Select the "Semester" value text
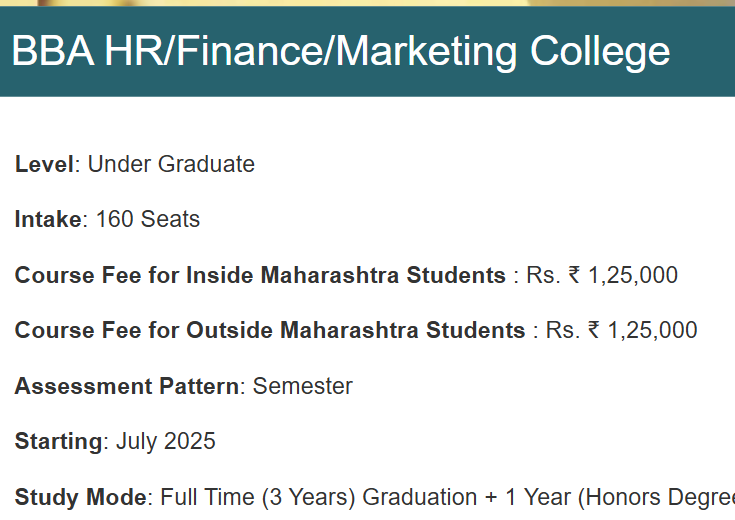Screen dimensions: 735x520 click(x=302, y=386)
